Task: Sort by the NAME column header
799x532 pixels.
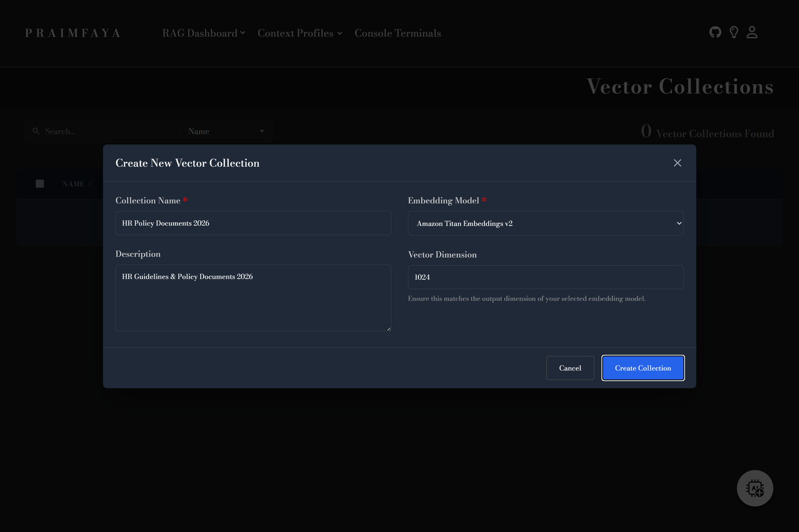Action: [77, 184]
